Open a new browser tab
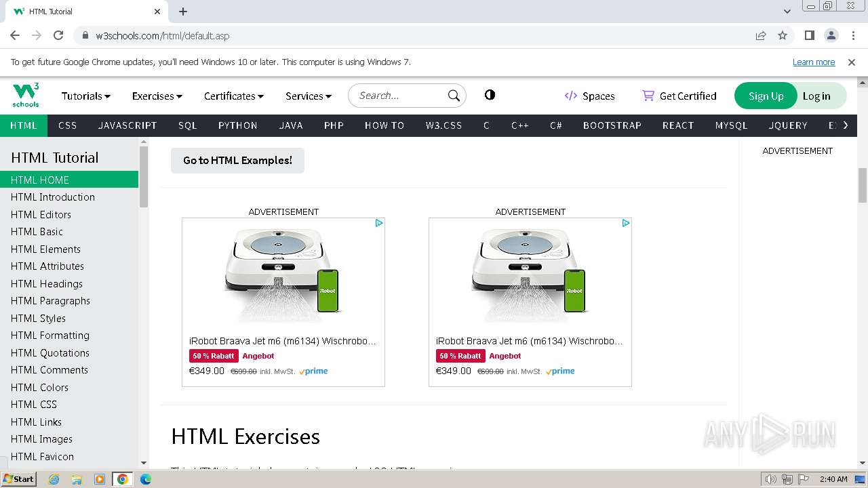The image size is (868, 488). click(183, 12)
